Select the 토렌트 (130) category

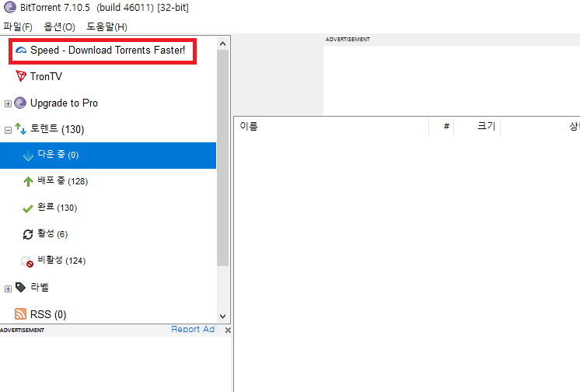(x=58, y=129)
